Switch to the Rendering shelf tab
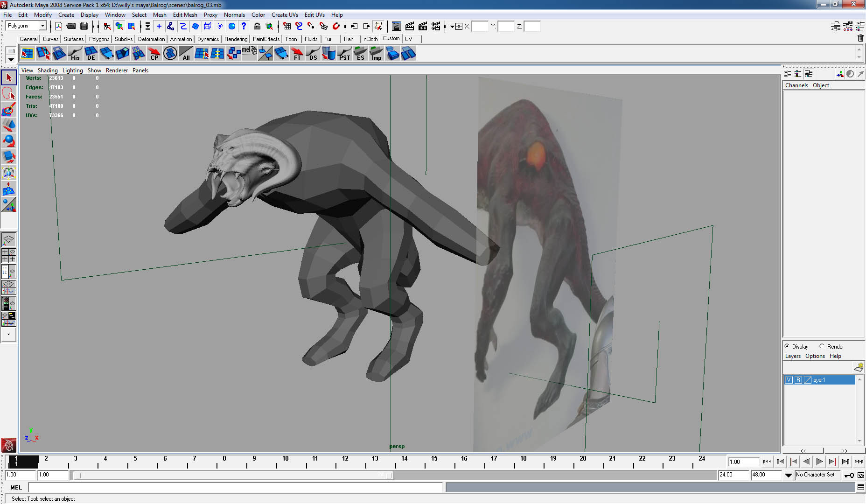This screenshot has width=866, height=504. [236, 39]
